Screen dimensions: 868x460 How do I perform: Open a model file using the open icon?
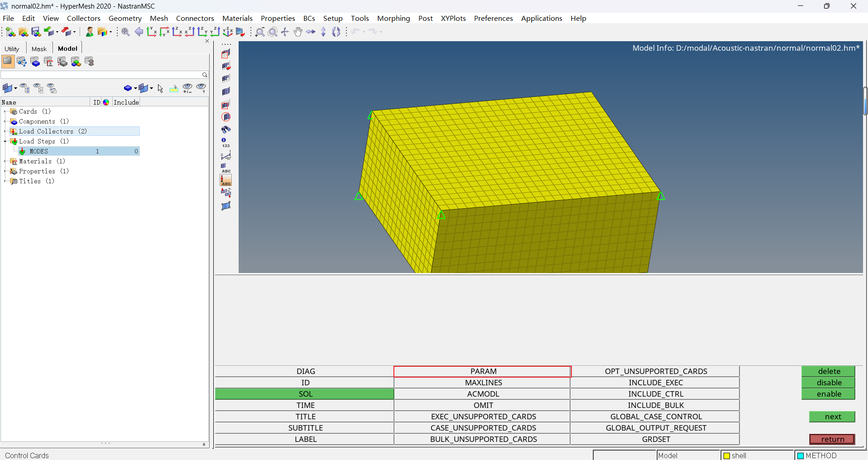pyautogui.click(x=23, y=32)
